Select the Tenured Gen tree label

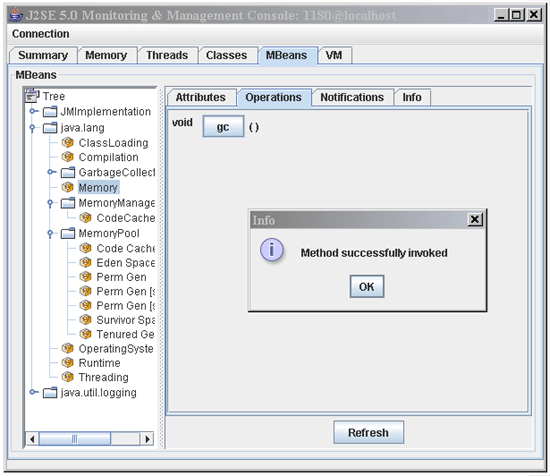coord(125,334)
